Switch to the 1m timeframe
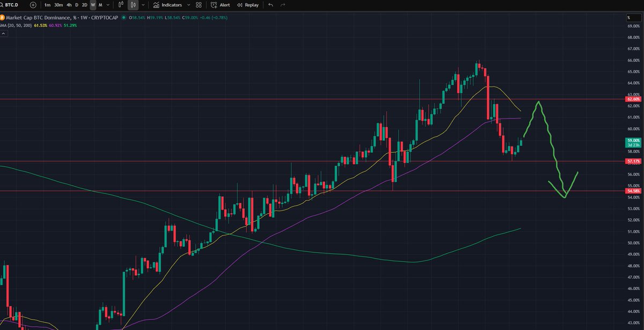The image size is (644, 330). 48,5
